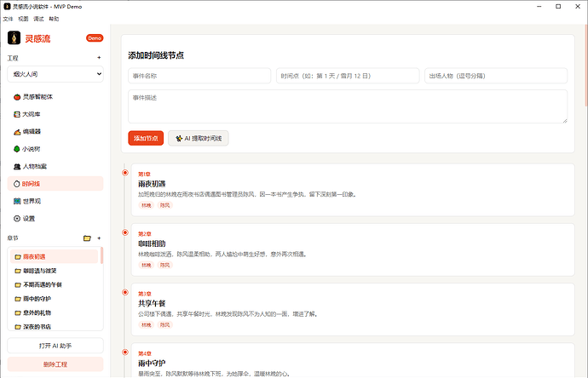Focus the 出场人物 input field
Screen dimensions: 588x378
pos(496,76)
